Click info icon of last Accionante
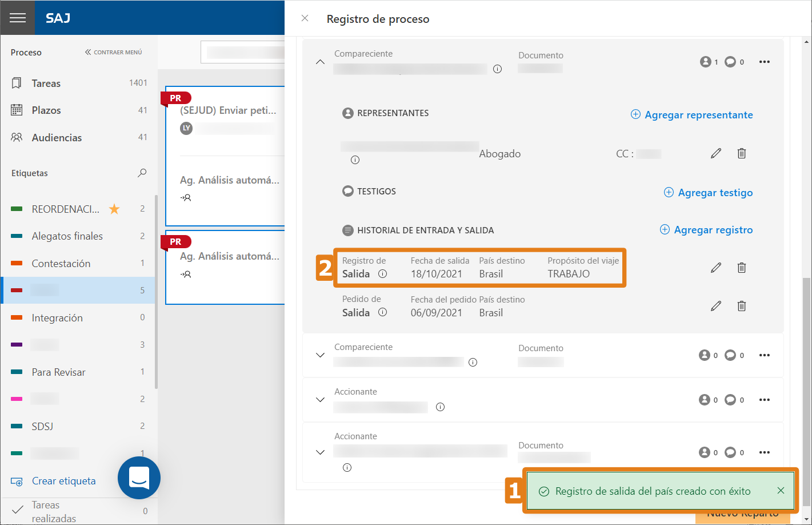The image size is (812, 525). pyautogui.click(x=347, y=468)
